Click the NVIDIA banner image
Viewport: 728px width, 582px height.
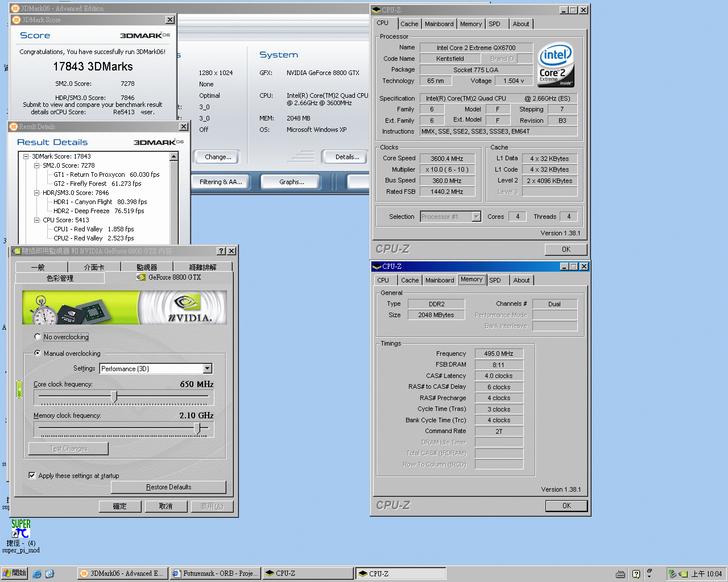(125, 307)
